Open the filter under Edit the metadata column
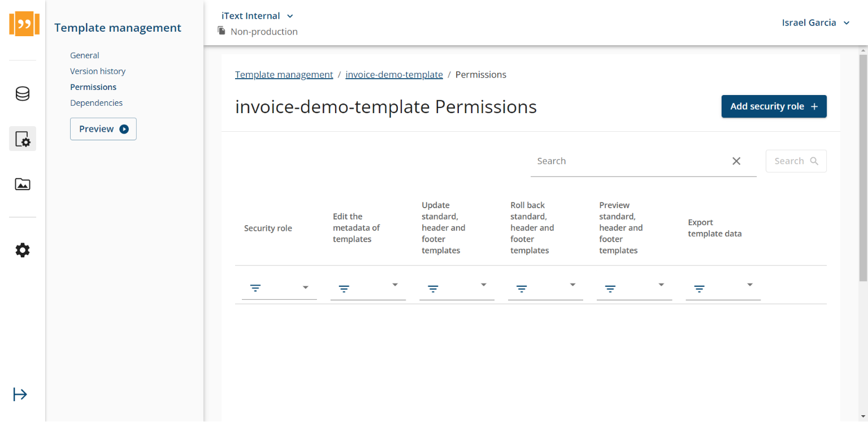This screenshot has height=422, width=868. pyautogui.click(x=344, y=288)
